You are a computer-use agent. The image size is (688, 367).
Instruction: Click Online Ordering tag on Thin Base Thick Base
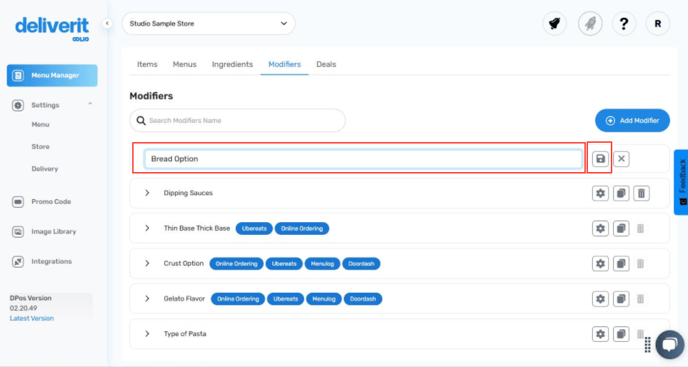[x=302, y=228]
